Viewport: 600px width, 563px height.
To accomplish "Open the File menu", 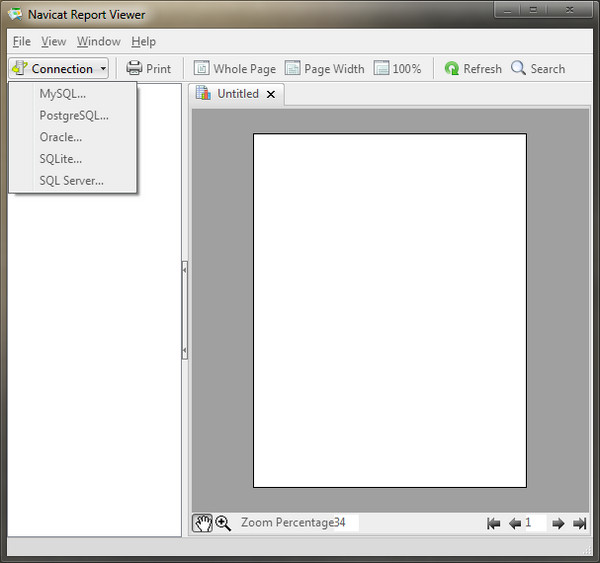I will [x=21, y=42].
